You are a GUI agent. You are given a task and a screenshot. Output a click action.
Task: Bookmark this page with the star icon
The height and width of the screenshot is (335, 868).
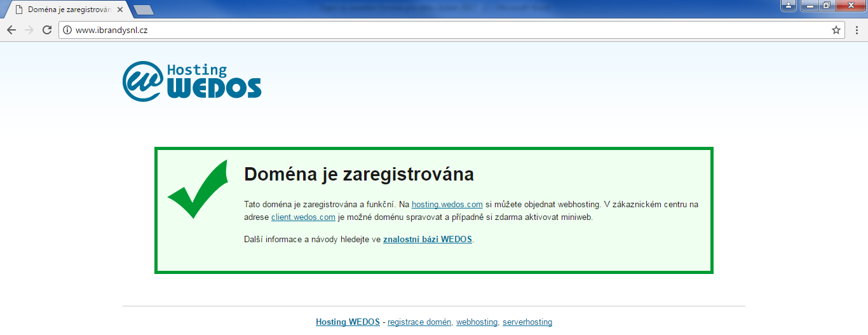click(836, 30)
